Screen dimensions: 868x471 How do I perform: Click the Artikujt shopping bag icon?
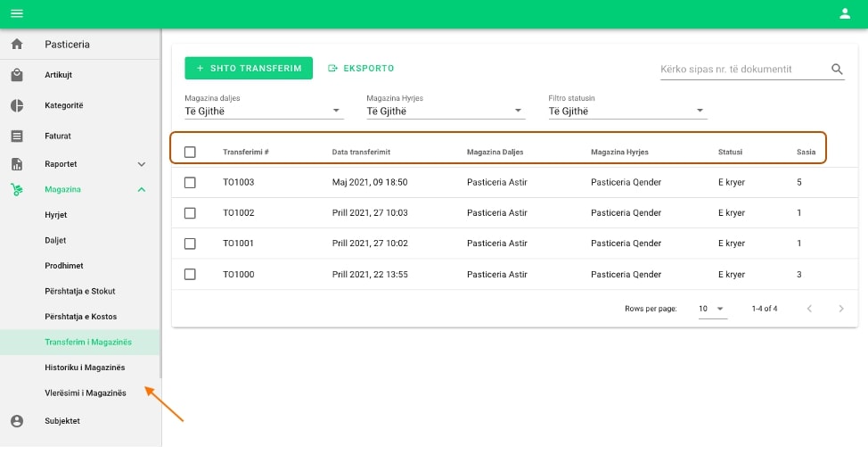coord(16,75)
